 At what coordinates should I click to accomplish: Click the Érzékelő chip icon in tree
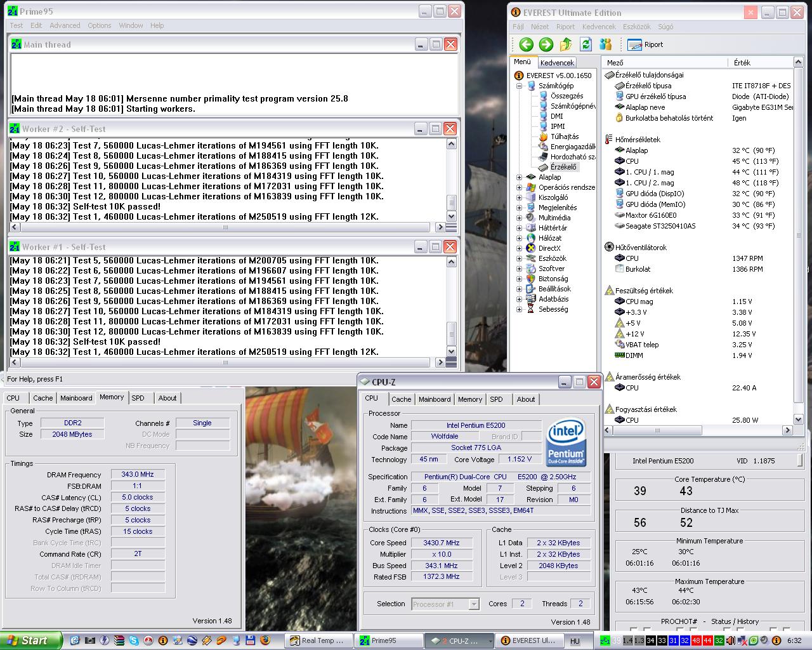[x=543, y=167]
